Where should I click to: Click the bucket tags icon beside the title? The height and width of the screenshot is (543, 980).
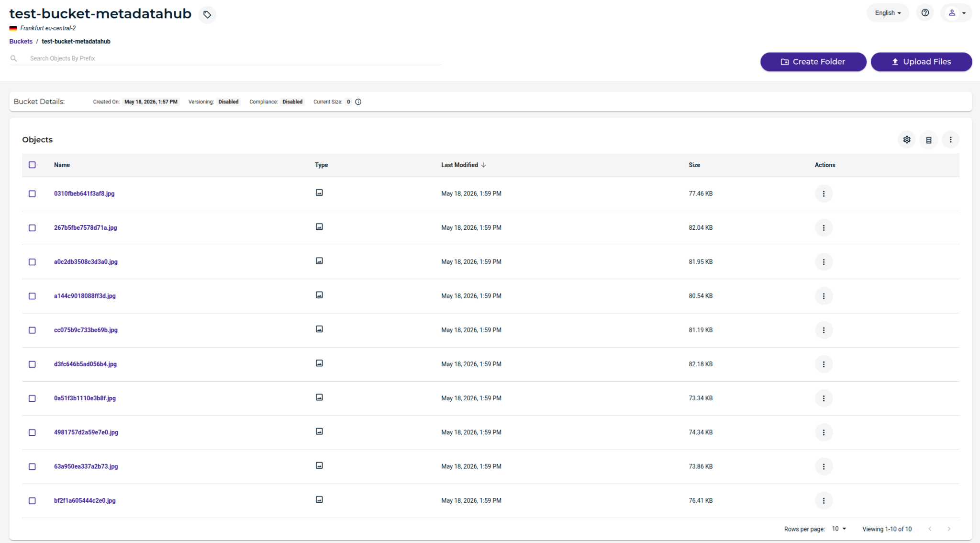[x=207, y=14]
